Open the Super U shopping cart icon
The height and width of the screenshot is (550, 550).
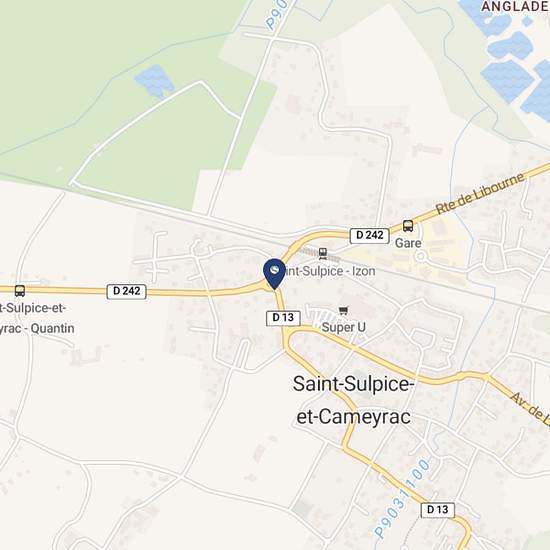[343, 310]
